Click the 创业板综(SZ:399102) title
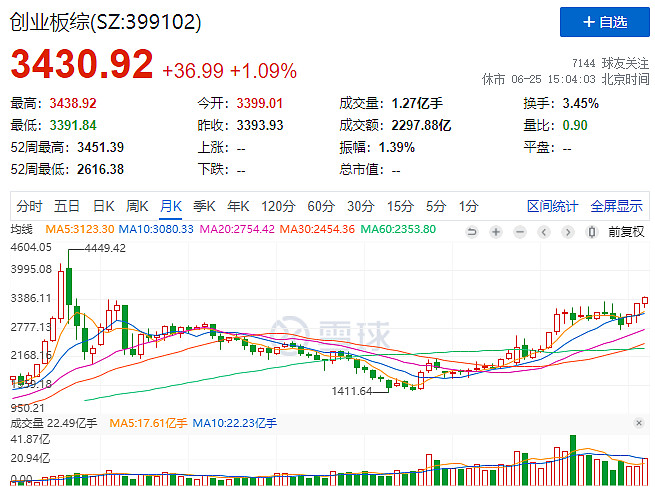Screen dimensions: 655x487 pos(105,22)
